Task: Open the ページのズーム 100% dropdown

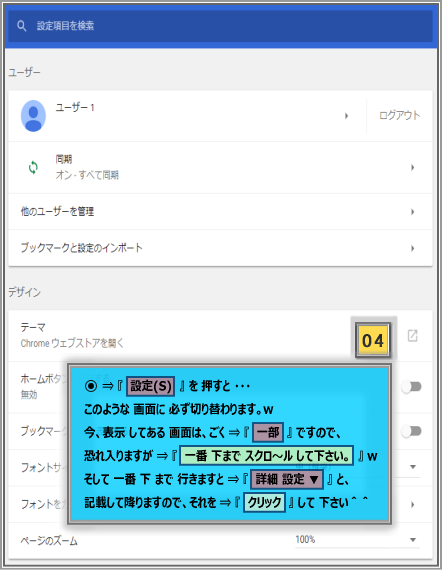Action: point(357,539)
